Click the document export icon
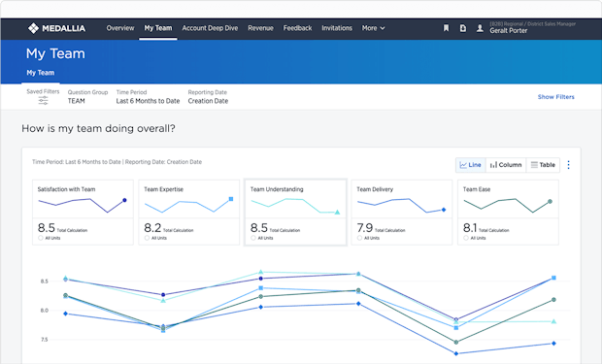Viewport: 602px width, 364px height. [x=463, y=28]
